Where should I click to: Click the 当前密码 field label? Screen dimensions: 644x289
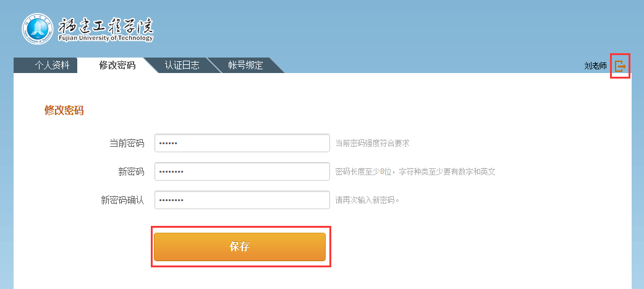[x=127, y=143]
